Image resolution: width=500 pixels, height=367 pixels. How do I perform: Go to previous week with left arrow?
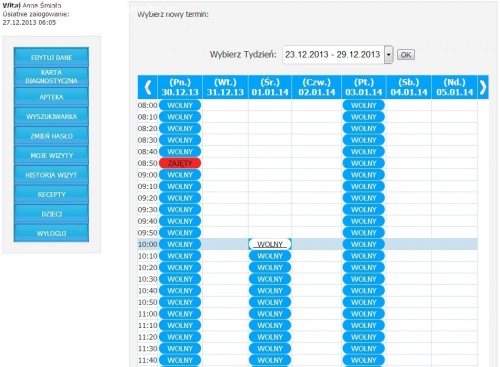pos(148,87)
